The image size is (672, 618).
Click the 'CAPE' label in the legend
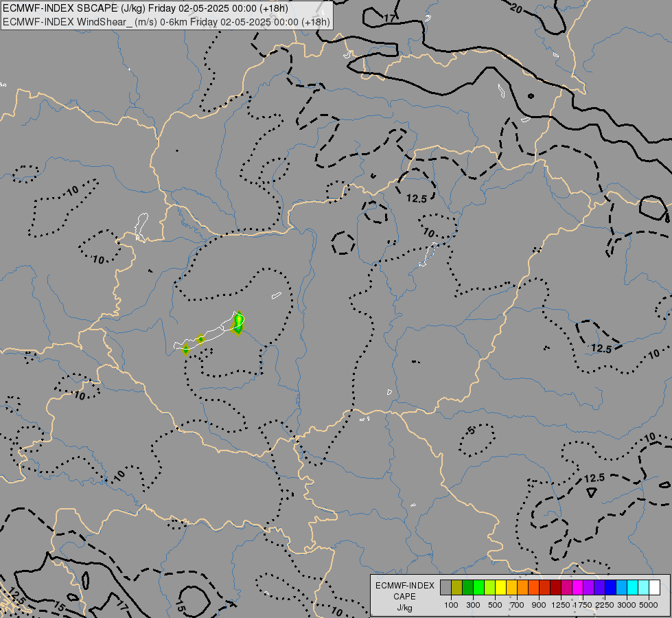click(x=404, y=597)
